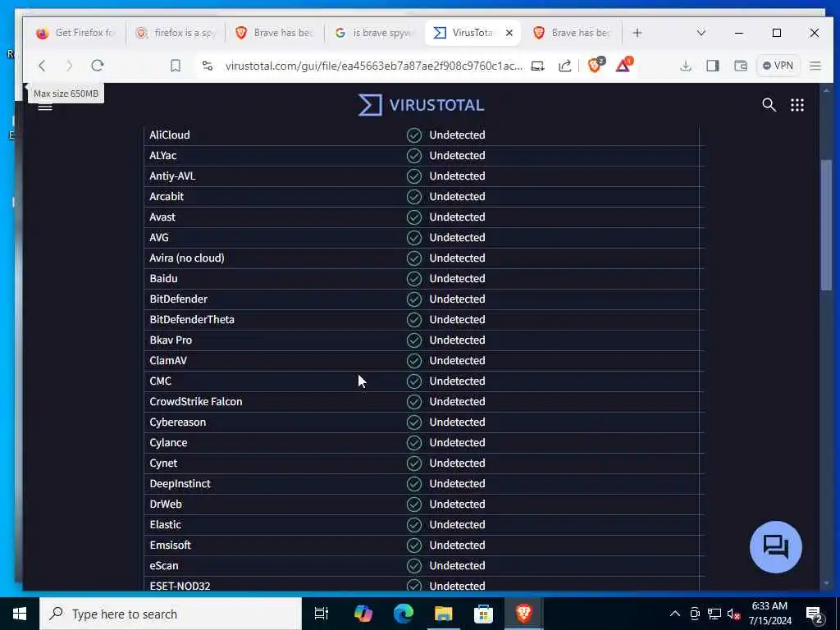Click the share page icon
Viewport: 840px width, 630px height.
[x=564, y=66]
